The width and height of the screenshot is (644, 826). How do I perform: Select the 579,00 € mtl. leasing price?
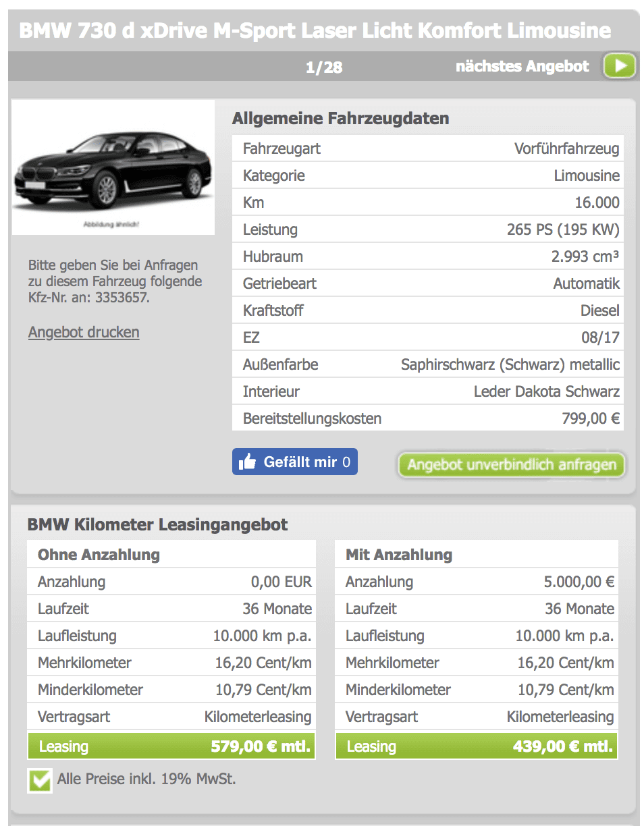[261, 746]
